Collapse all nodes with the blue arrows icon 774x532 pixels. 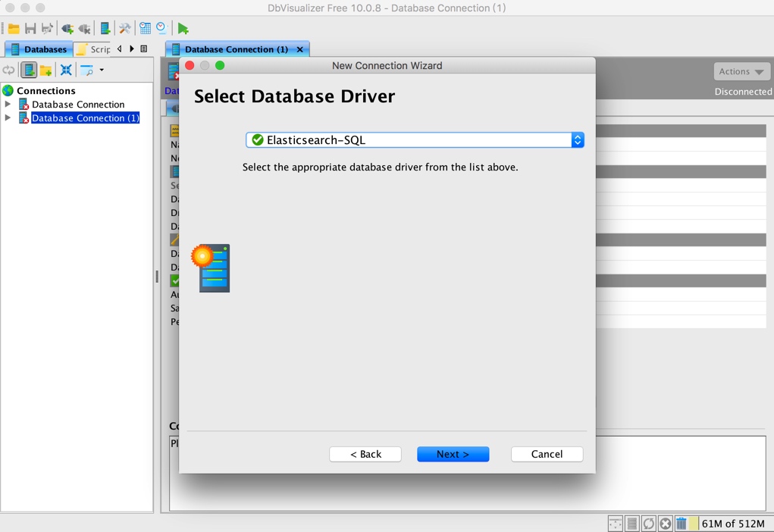[x=66, y=70]
